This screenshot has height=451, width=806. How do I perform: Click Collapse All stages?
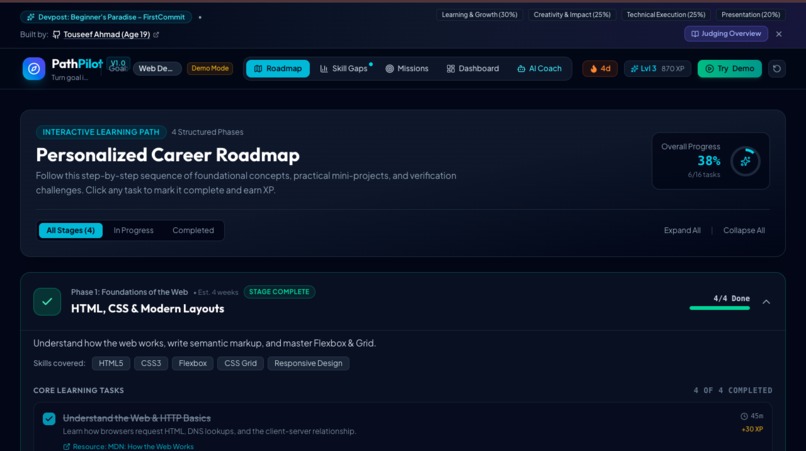(744, 230)
